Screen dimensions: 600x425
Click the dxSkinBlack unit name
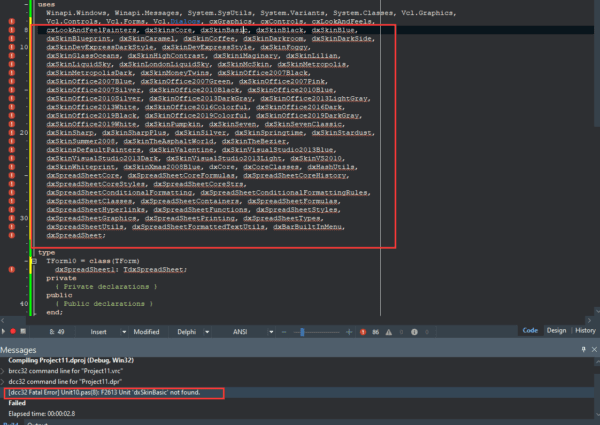[x=280, y=30]
